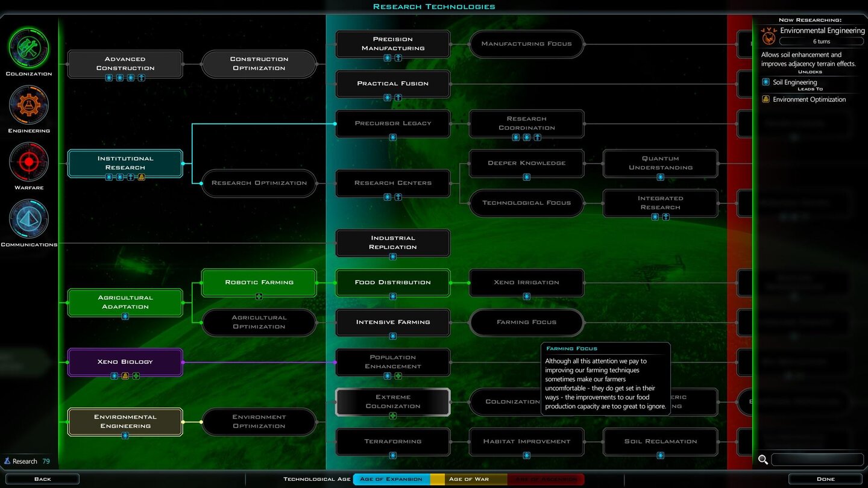Pick the Robotic Farming technology
This screenshot has width=868, height=488.
[259, 283]
